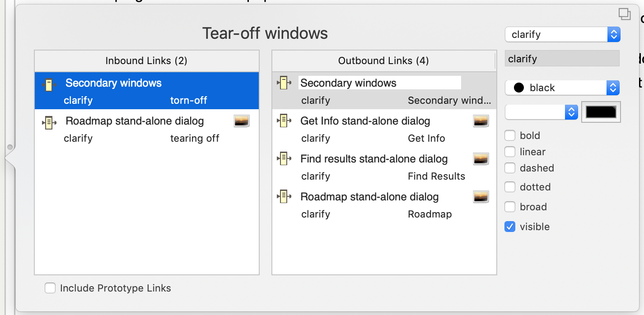Click the tear-off window icon at top right
The width and height of the screenshot is (644, 315).
click(624, 14)
